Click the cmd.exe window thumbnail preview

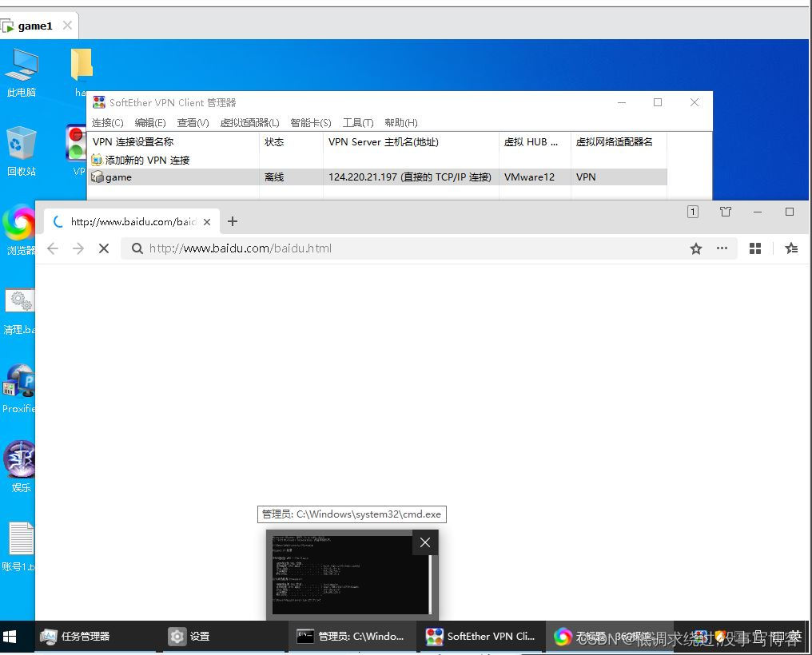(351, 575)
